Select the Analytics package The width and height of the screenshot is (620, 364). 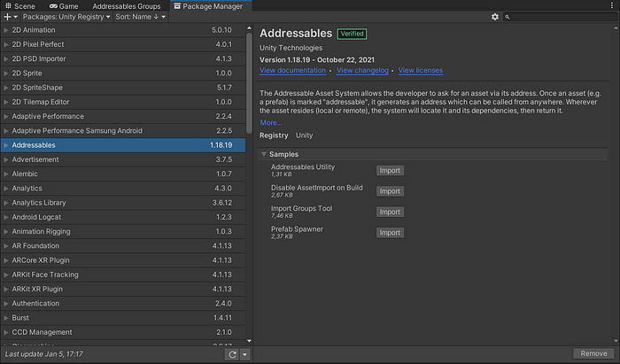pos(123,188)
